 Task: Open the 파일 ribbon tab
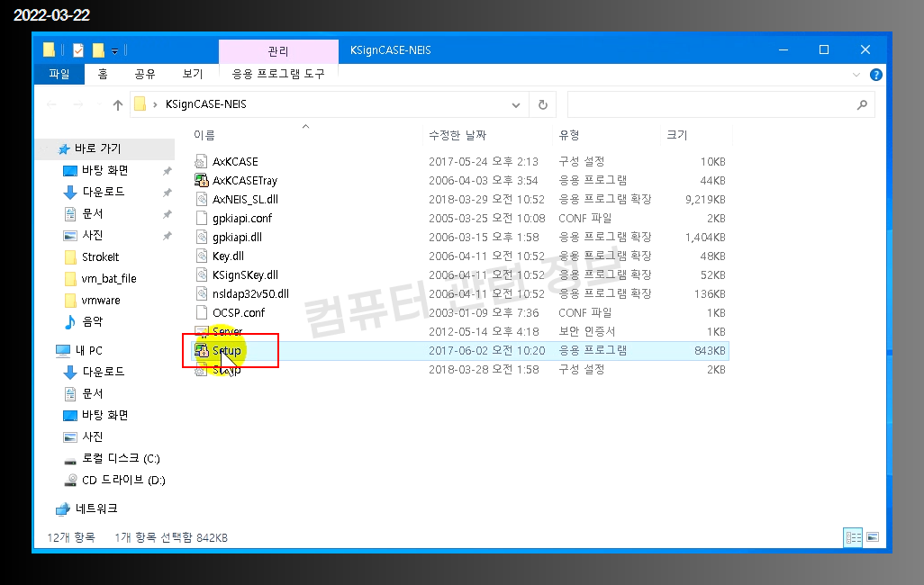coord(59,74)
